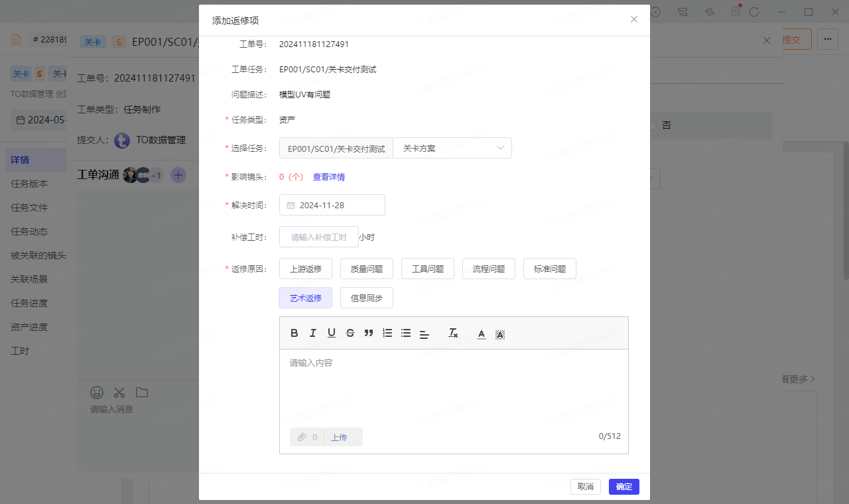Open the 关卡方案 task dropdown
The width and height of the screenshot is (849, 504).
452,149
